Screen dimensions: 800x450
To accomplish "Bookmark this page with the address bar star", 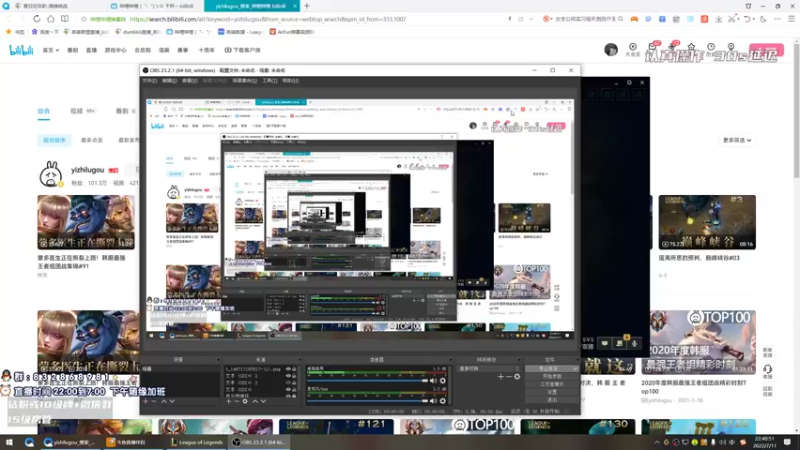I will pos(84,19).
